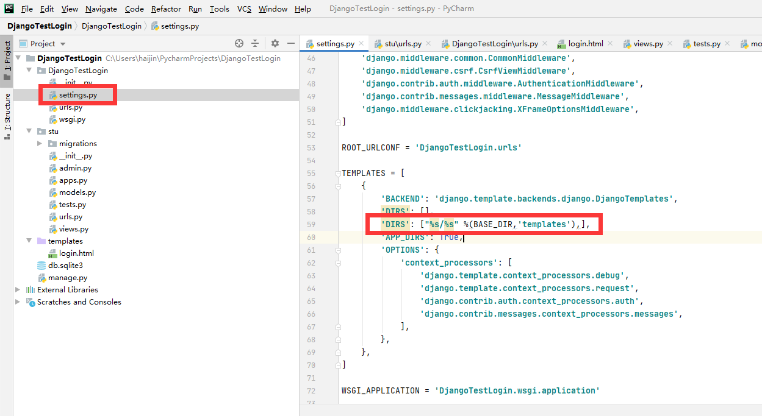Click the 'BACKEND' key in editor

point(402,199)
